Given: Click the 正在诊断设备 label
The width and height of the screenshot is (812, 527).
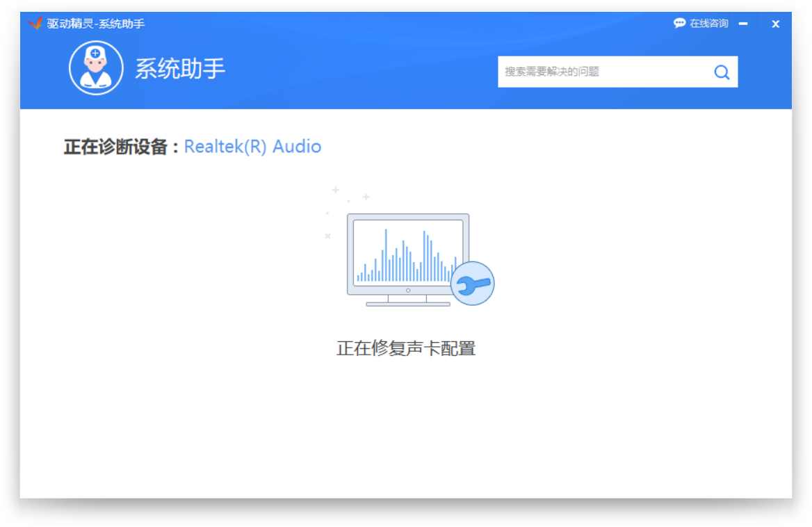Looking at the screenshot, I should click(x=120, y=147).
